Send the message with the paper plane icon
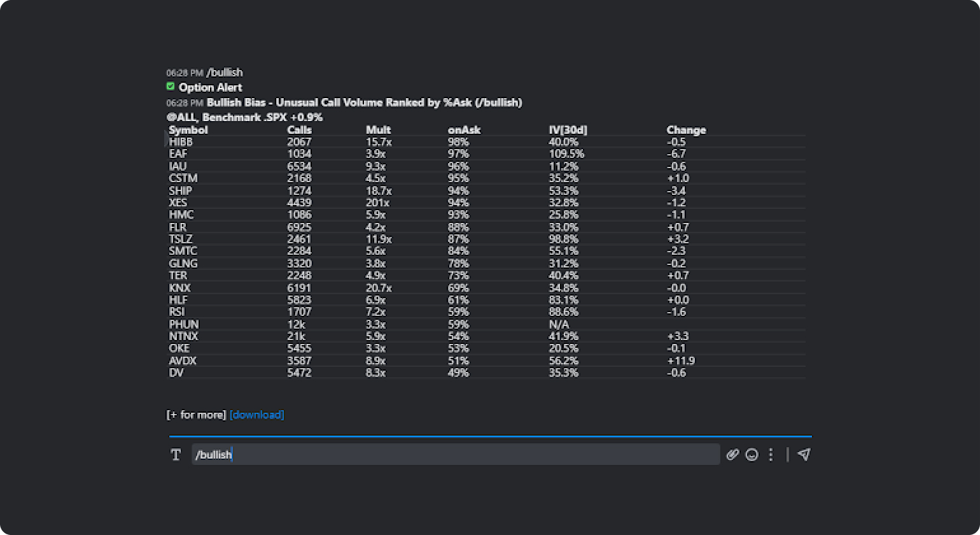Image resolution: width=980 pixels, height=535 pixels. [804, 454]
